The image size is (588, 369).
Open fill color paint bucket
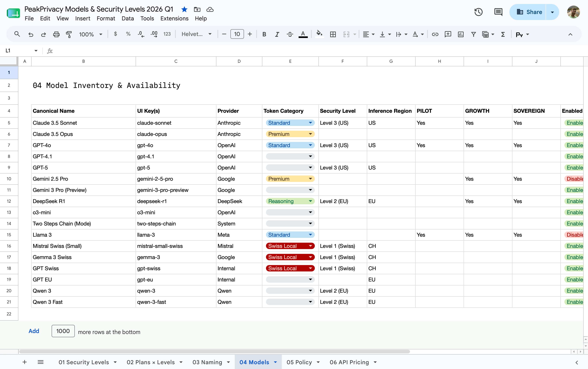(319, 34)
